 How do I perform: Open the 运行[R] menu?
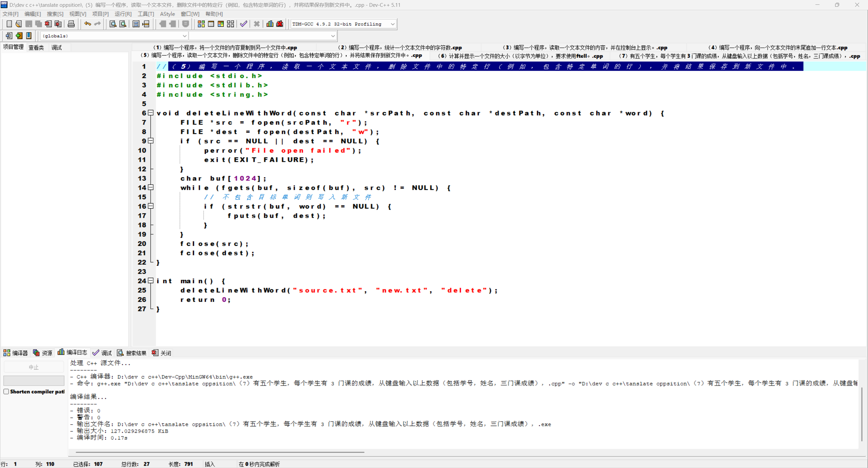click(x=123, y=14)
